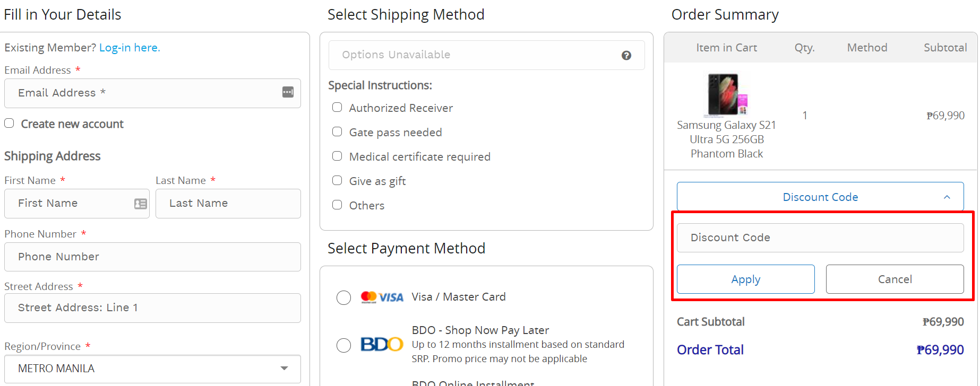Focus the Discount Code text field
Image resolution: width=980 pixels, height=386 pixels.
click(x=820, y=238)
